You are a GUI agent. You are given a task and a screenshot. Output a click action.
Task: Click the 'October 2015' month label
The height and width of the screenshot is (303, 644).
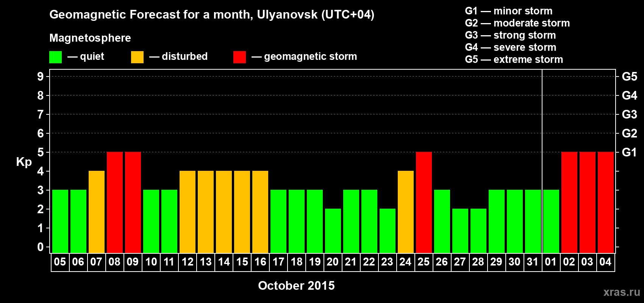pos(296,286)
